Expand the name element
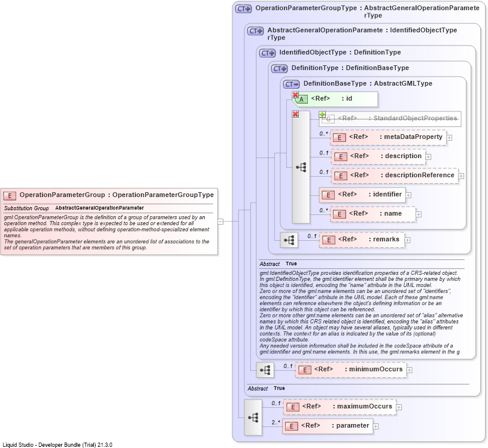Image resolution: width=488 pixels, height=448 pixels. click(419, 214)
